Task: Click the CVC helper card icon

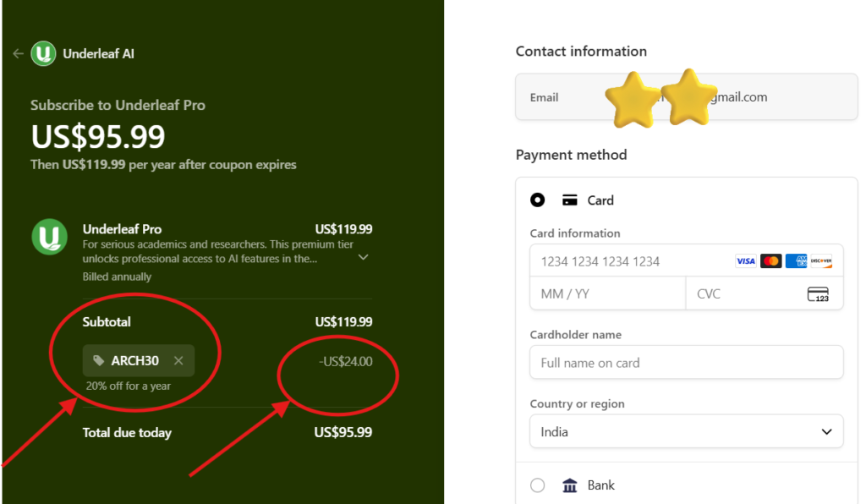Action: pyautogui.click(x=818, y=294)
